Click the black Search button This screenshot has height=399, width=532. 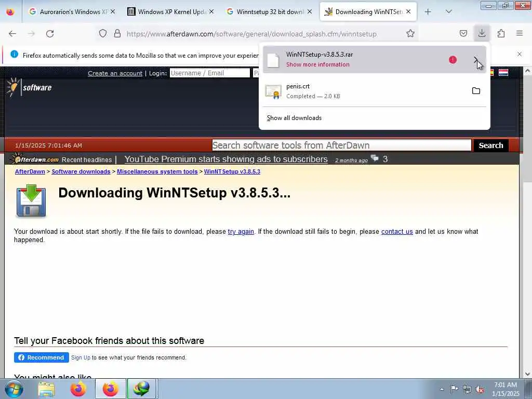pyautogui.click(x=491, y=145)
